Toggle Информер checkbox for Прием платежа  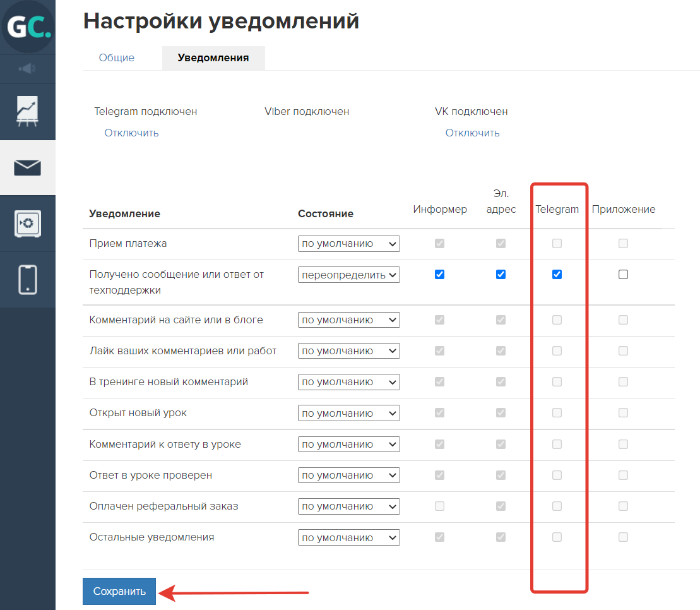coord(440,243)
